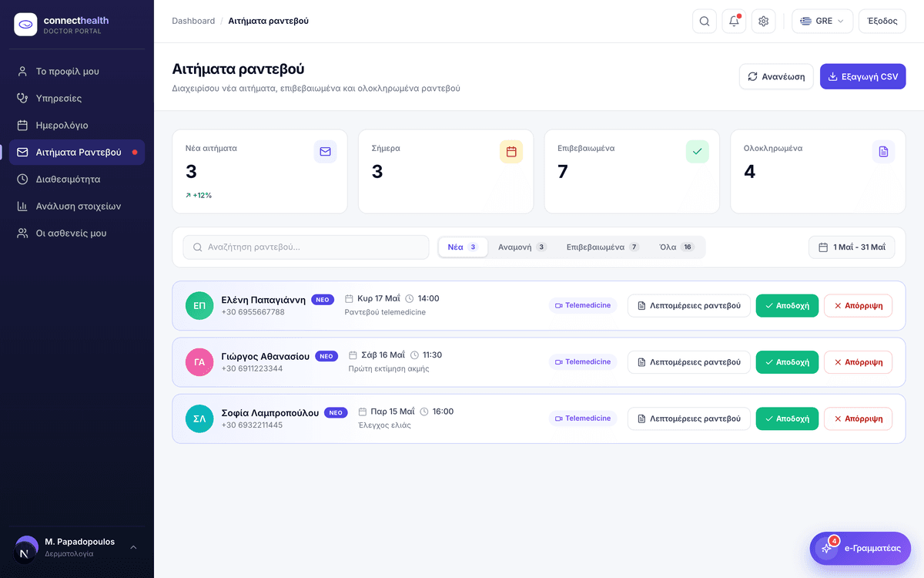Click the document icon in Ολοκληρωμένα card

[883, 152]
